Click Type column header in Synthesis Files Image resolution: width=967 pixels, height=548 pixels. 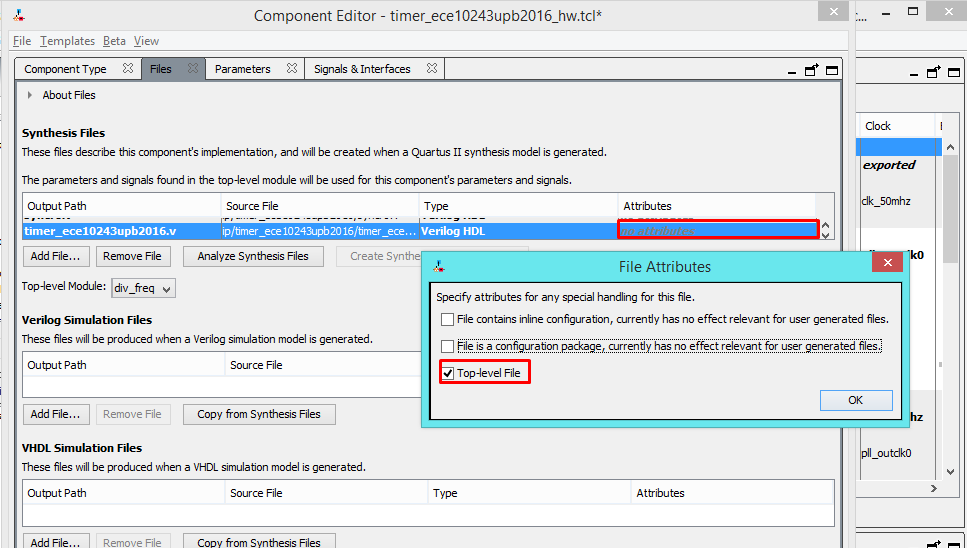[x=519, y=206]
